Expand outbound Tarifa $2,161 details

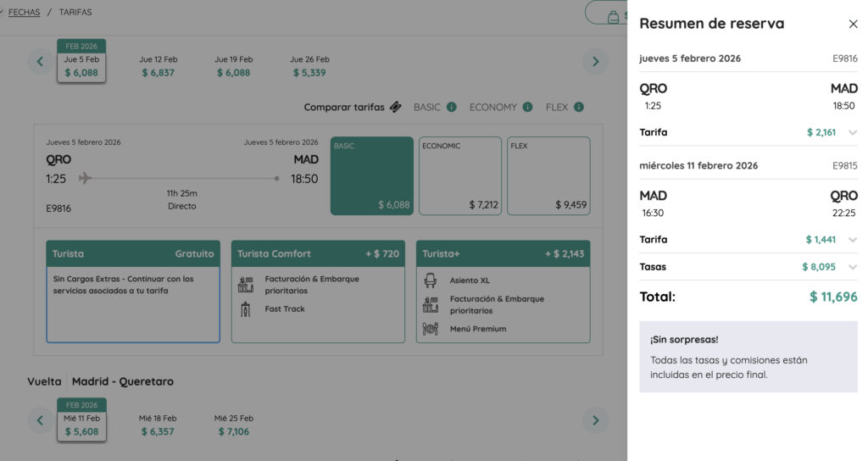pyautogui.click(x=852, y=132)
